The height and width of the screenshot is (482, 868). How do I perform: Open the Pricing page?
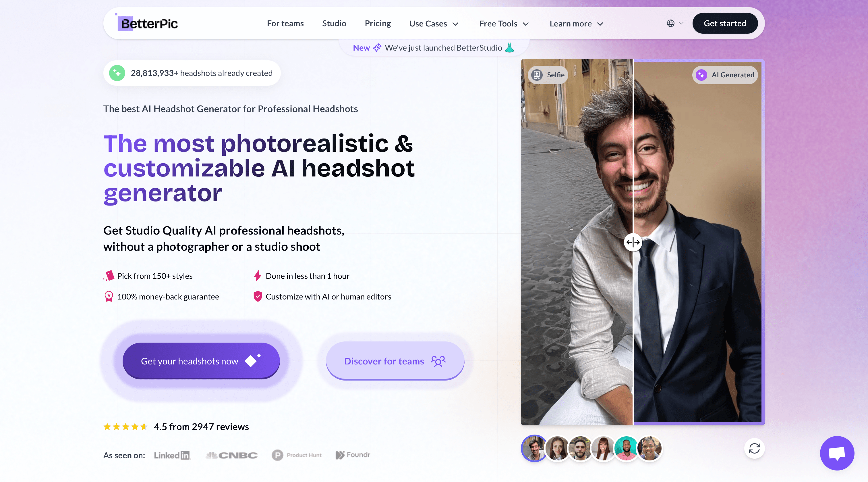(377, 23)
